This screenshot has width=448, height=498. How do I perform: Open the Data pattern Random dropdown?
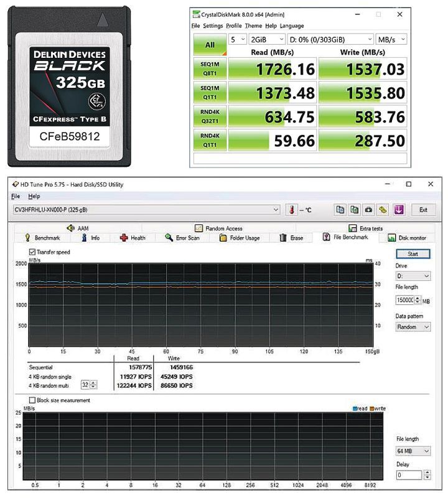[413, 327]
